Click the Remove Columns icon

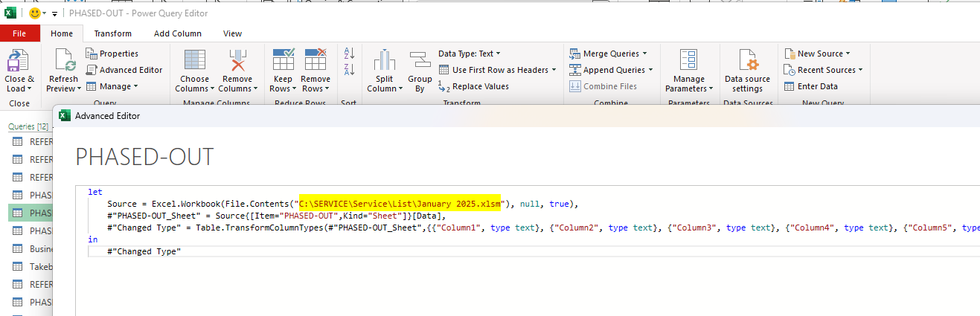(237, 59)
